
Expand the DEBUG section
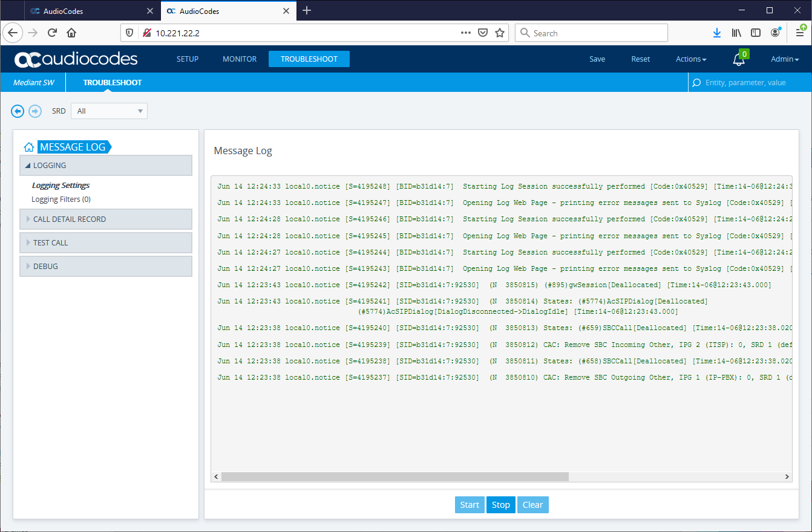point(106,267)
